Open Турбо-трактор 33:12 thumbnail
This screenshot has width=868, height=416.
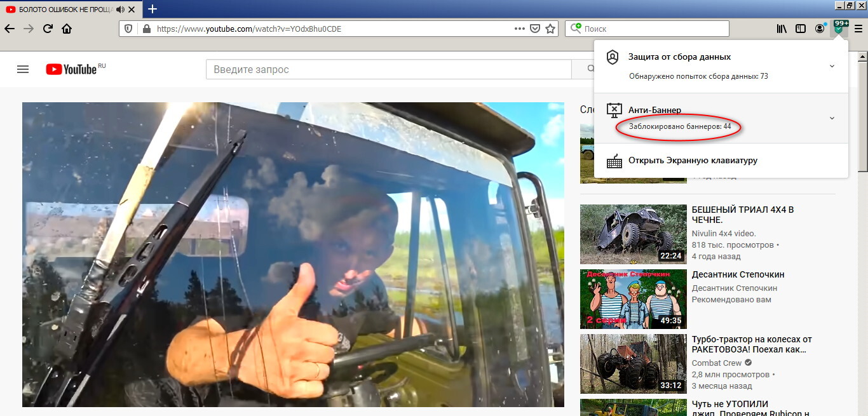coord(634,364)
